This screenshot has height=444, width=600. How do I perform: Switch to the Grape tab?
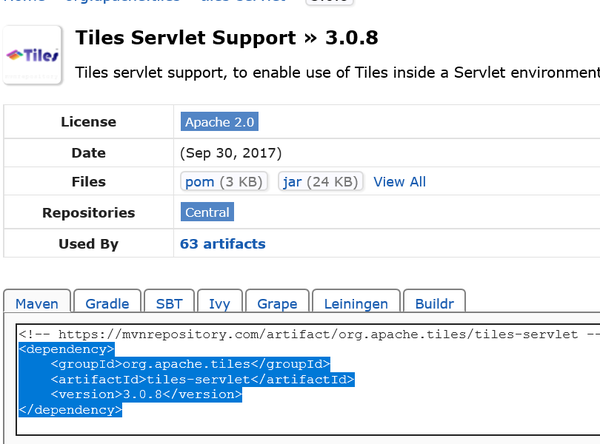pyautogui.click(x=277, y=304)
